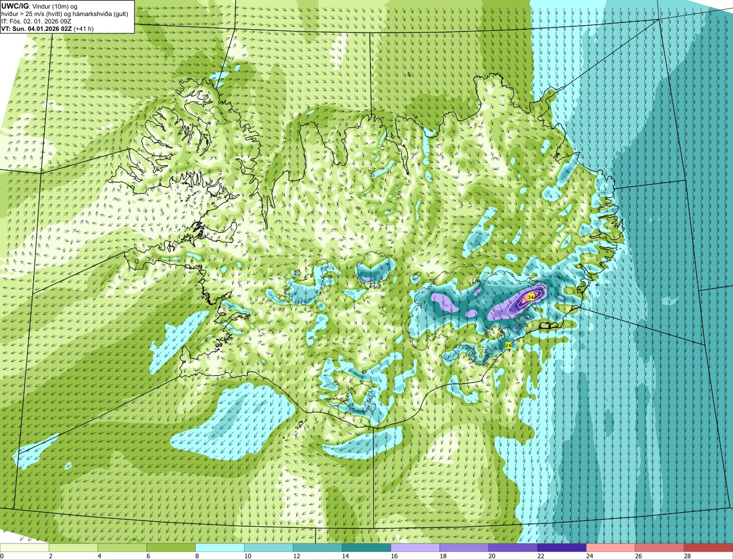Click the 10–12 m/s turquoise legend swatch
The image size is (733, 560).
click(x=269, y=547)
